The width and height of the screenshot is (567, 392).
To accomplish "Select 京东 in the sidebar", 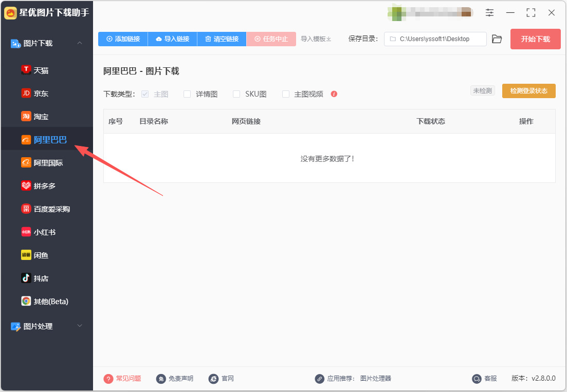I will [x=47, y=94].
